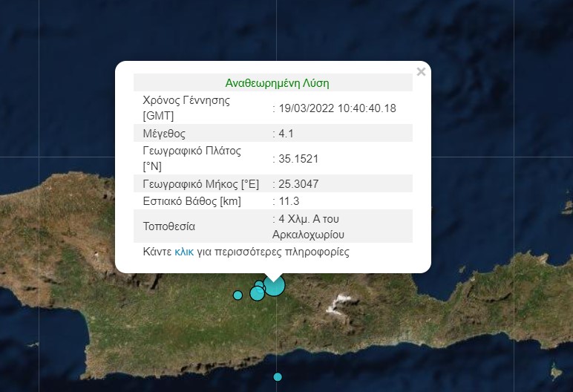Click the origin time 19/03/2022 10:40:40.18
Viewport: 573px width, 392px height.
(x=337, y=108)
